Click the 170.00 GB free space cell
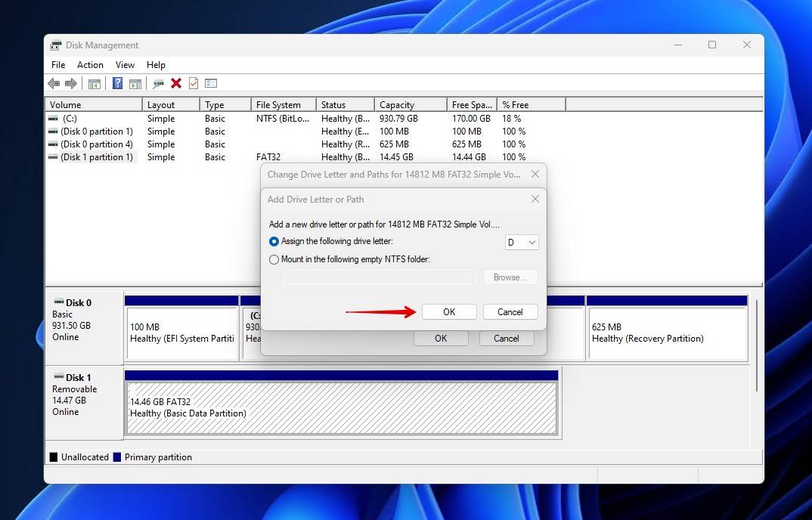Image resolution: width=812 pixels, height=520 pixels. click(x=471, y=119)
